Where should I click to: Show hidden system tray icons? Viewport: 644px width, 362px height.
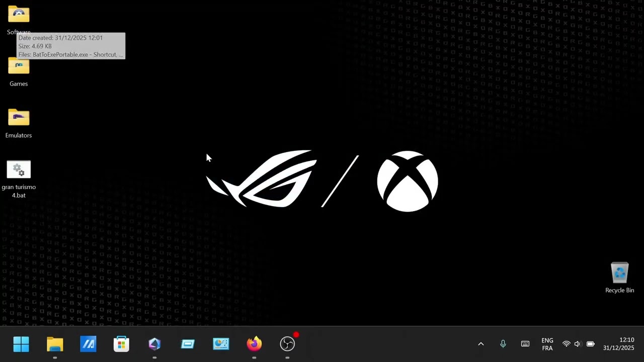(x=480, y=344)
